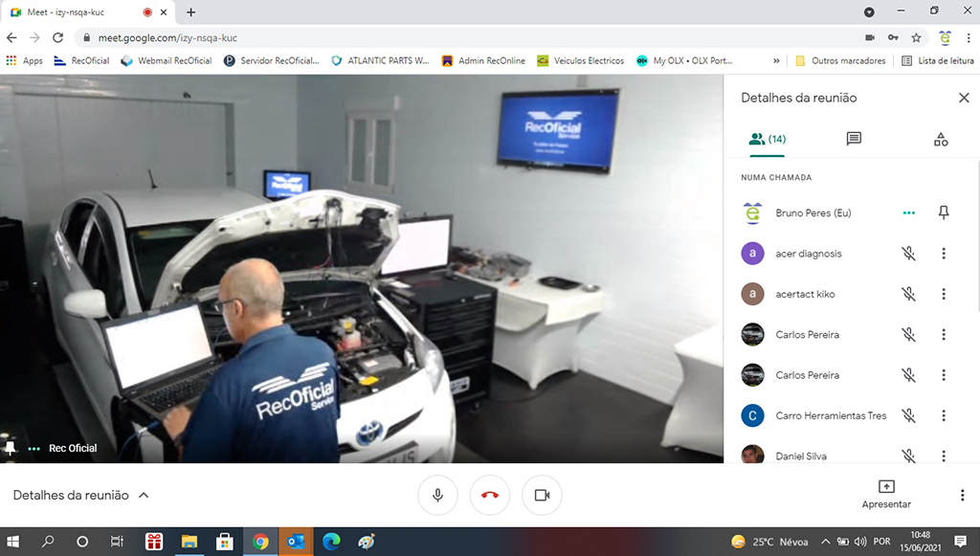Close the Detalhes da reunião side panel
The height and width of the screenshot is (556, 980).
(x=964, y=98)
